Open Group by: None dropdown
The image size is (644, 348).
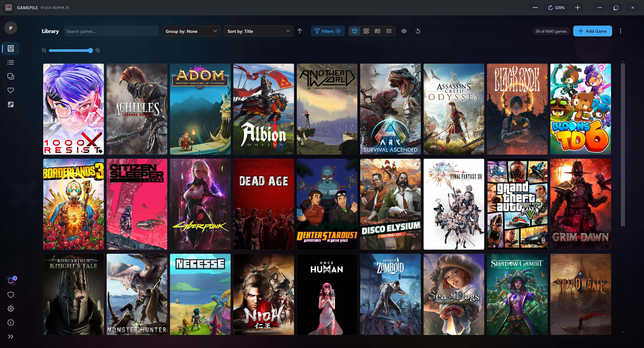point(191,31)
